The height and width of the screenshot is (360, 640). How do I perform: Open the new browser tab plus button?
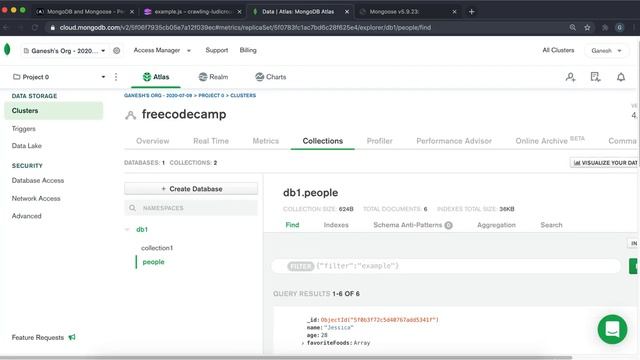point(471,12)
